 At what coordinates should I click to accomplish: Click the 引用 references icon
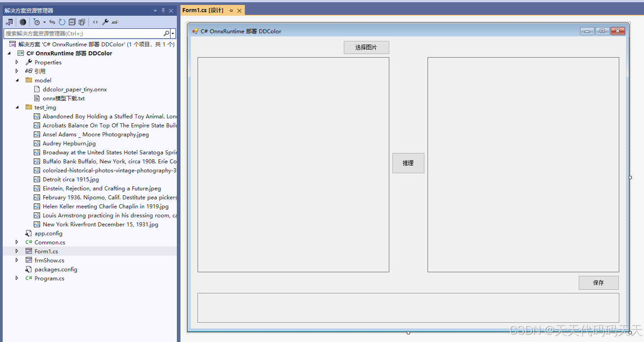click(29, 71)
